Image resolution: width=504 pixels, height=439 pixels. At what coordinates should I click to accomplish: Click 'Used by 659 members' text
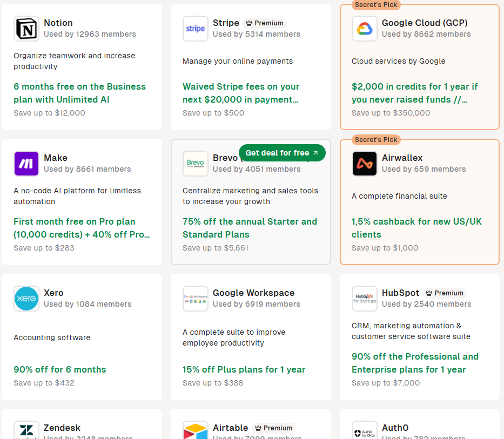tap(424, 169)
